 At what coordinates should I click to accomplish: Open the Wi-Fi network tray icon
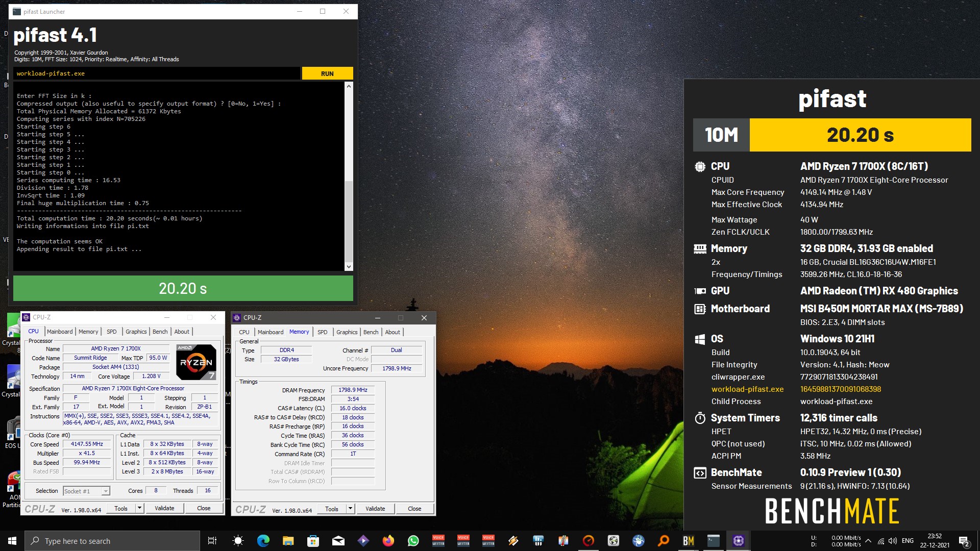coord(881,541)
